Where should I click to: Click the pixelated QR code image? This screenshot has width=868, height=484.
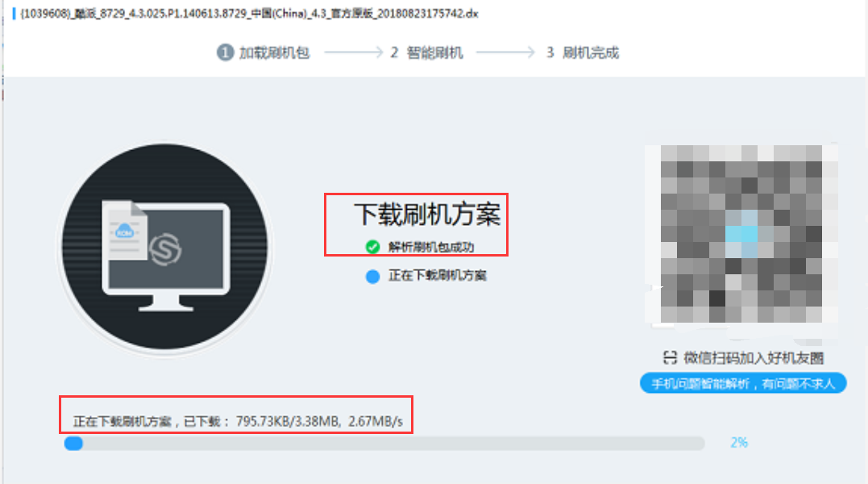tap(741, 234)
